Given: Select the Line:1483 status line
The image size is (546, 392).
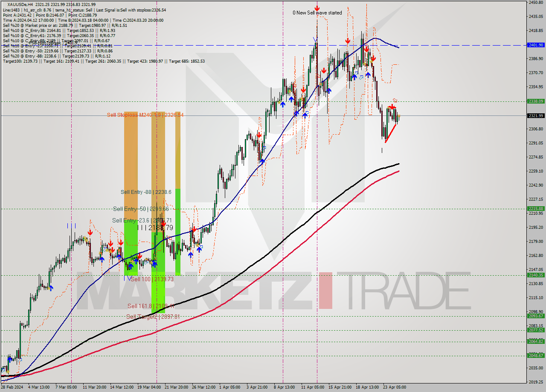Looking at the screenshot, I should coord(84,10).
